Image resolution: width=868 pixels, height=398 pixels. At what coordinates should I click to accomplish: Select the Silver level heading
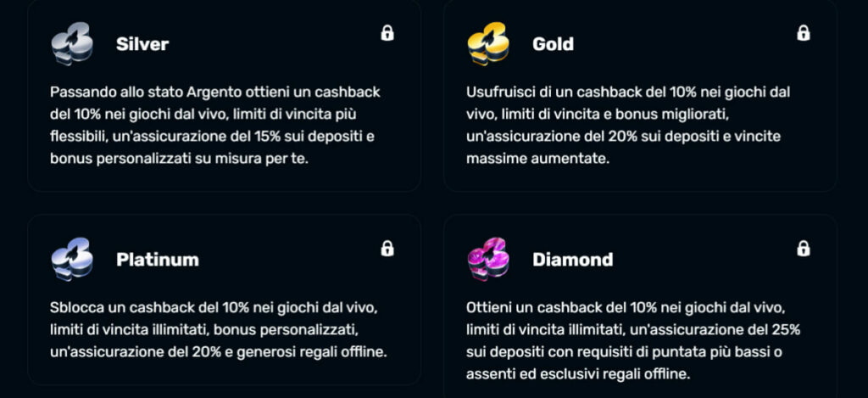[142, 44]
